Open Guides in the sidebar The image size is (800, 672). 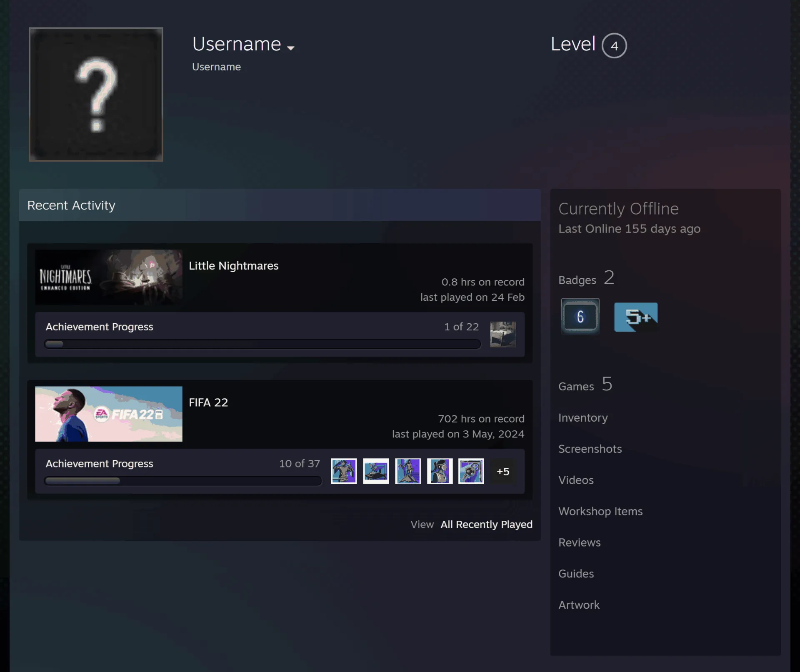(x=576, y=574)
